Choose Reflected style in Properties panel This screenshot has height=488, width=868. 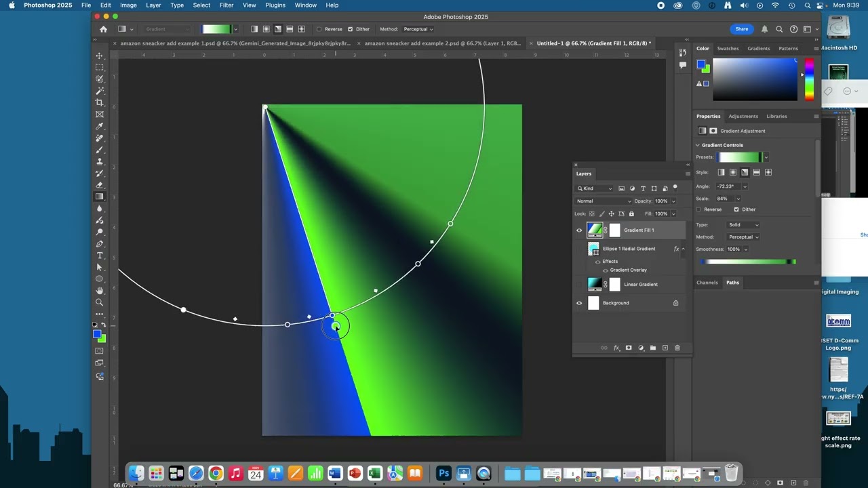click(756, 172)
